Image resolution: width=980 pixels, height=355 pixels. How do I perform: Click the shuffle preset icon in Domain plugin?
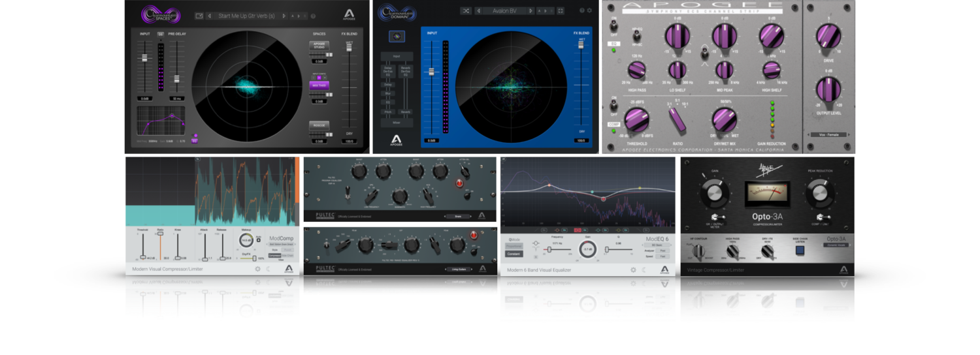pos(465,10)
